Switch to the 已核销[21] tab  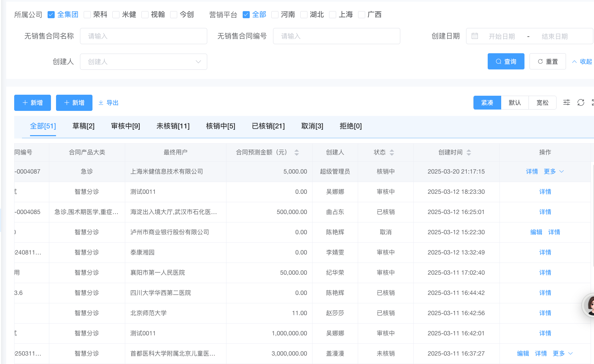coord(268,126)
